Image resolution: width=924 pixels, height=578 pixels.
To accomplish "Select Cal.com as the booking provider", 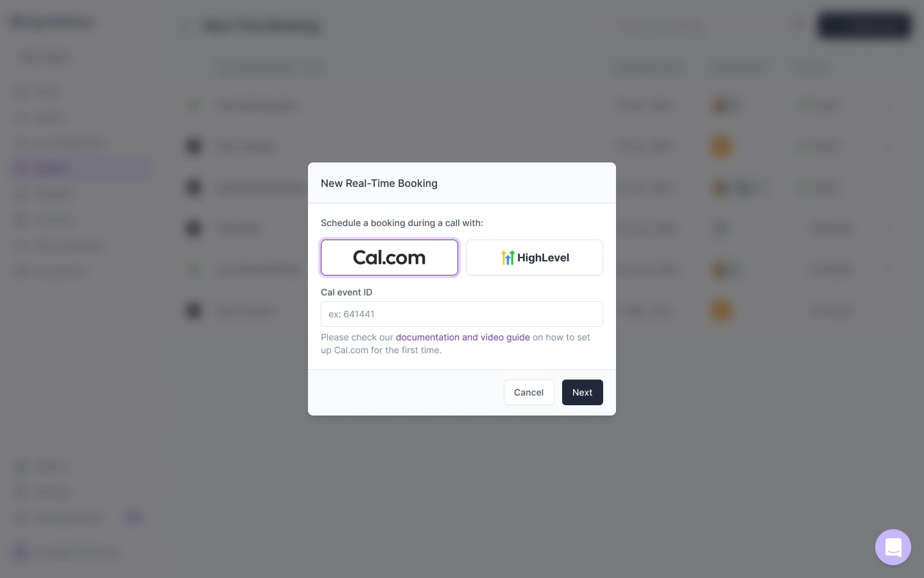I will tap(389, 258).
